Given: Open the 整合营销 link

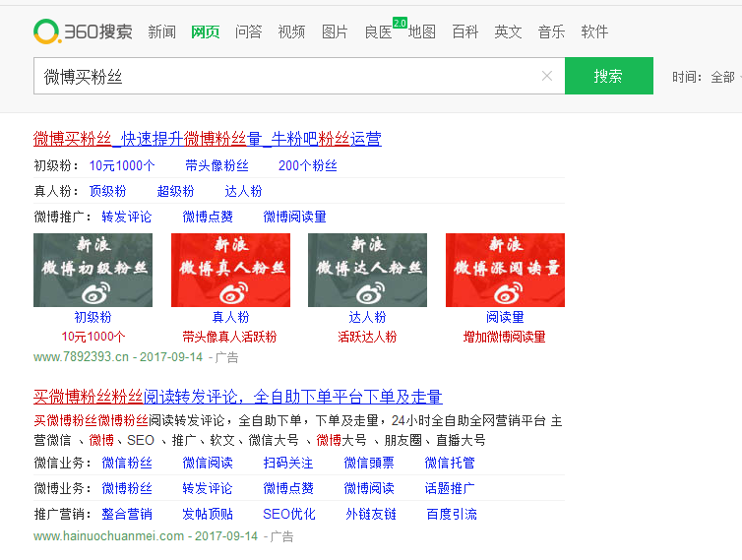Looking at the screenshot, I should pyautogui.click(x=127, y=514).
